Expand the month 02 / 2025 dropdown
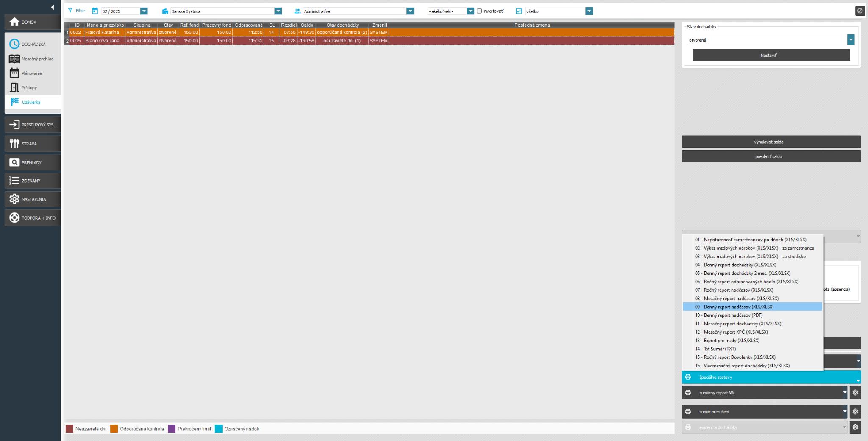The height and width of the screenshot is (441, 868). 144,11
